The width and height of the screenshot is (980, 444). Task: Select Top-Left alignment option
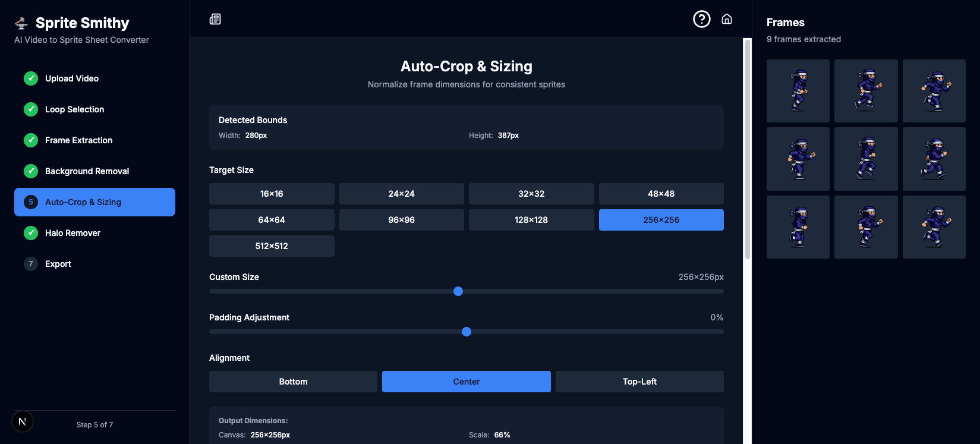(x=639, y=382)
